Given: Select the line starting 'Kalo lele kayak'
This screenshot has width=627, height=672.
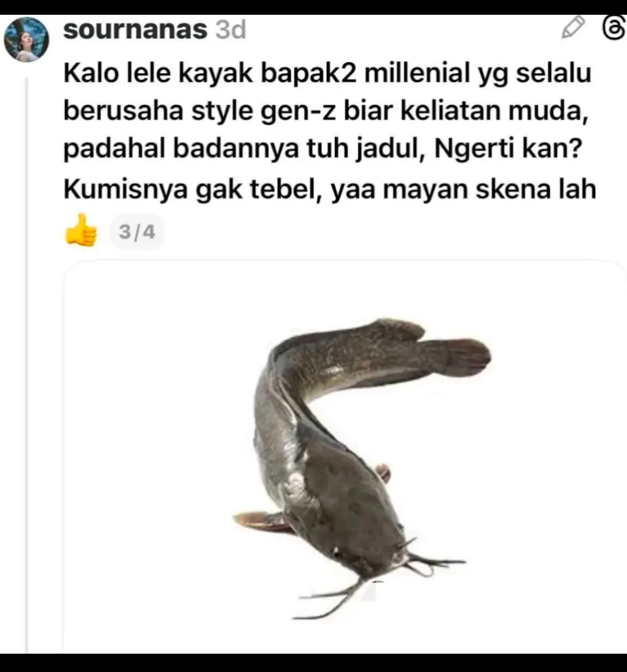Looking at the screenshot, I should [x=327, y=73].
